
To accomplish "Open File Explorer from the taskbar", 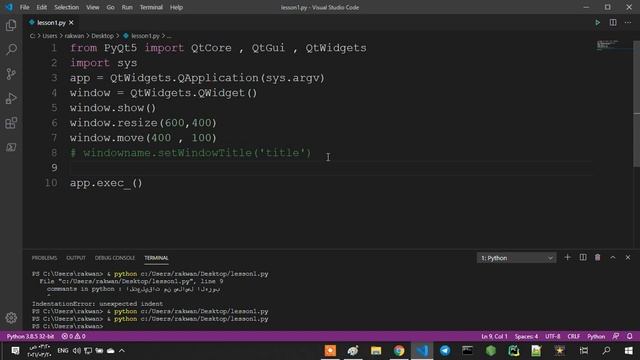I will [x=376, y=350].
